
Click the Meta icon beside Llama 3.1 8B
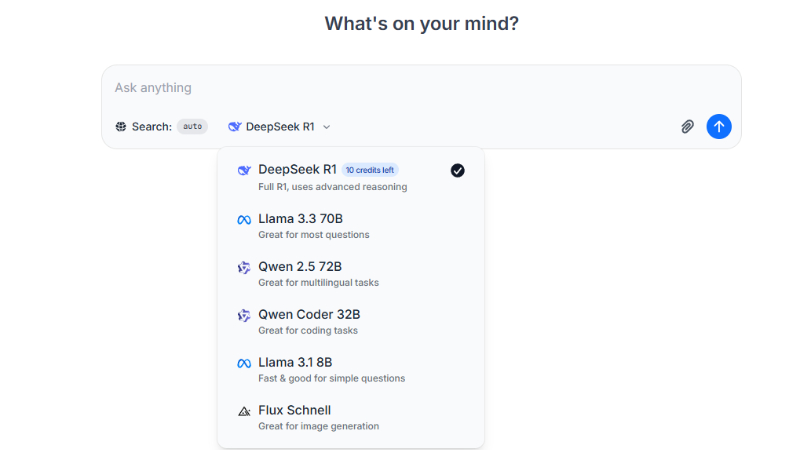coord(244,364)
